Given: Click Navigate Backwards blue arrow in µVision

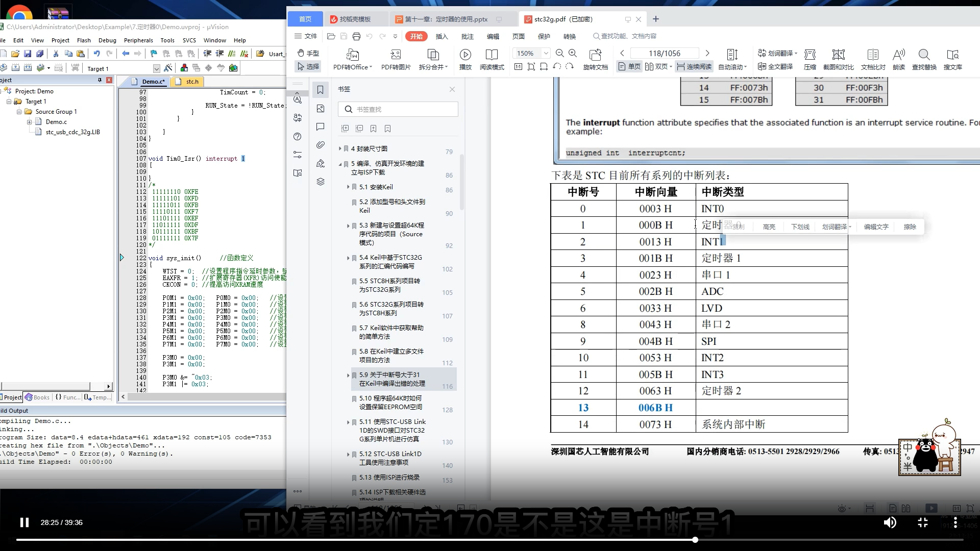Looking at the screenshot, I should [126, 54].
